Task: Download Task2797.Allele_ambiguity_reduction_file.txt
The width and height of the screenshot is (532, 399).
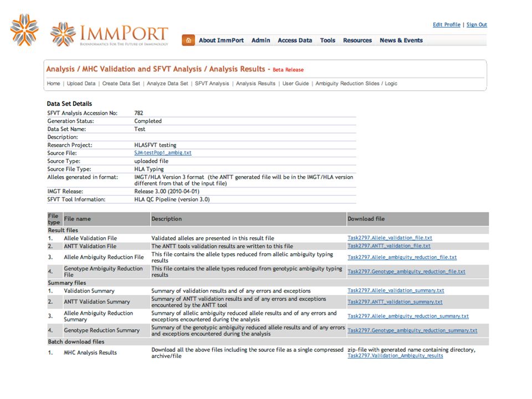Action: click(x=402, y=257)
